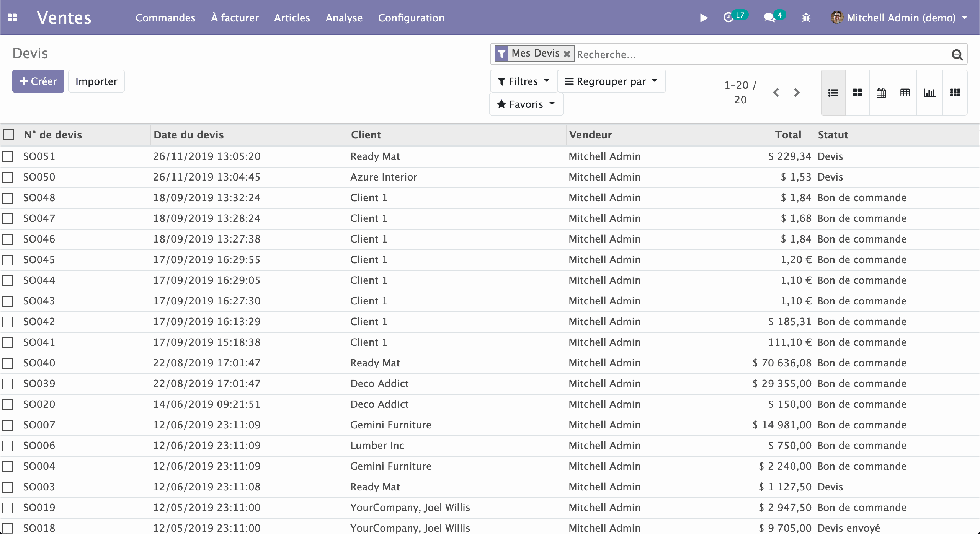Open the Favoris dropdown
The height and width of the screenshot is (534, 980).
pyautogui.click(x=526, y=104)
